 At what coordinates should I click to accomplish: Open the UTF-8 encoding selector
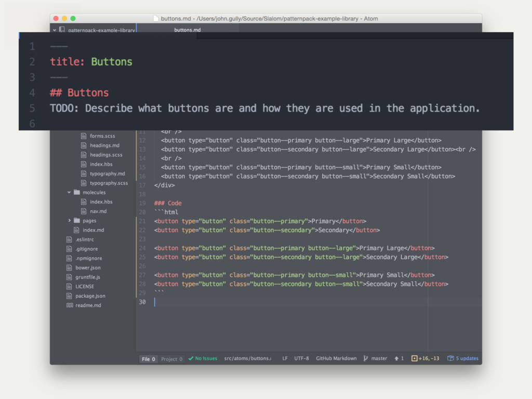point(302,358)
